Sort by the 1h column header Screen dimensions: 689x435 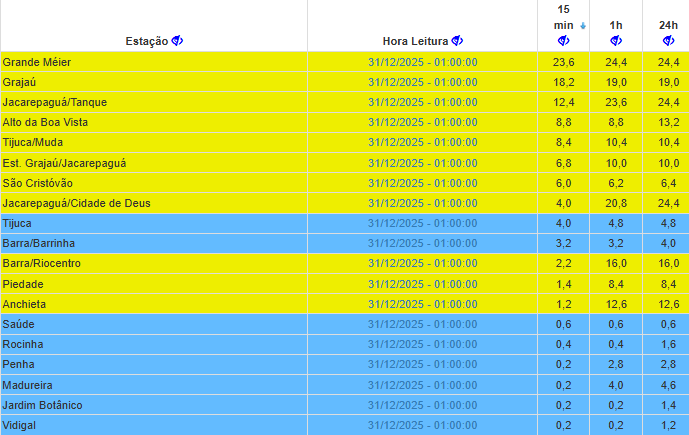616,25
